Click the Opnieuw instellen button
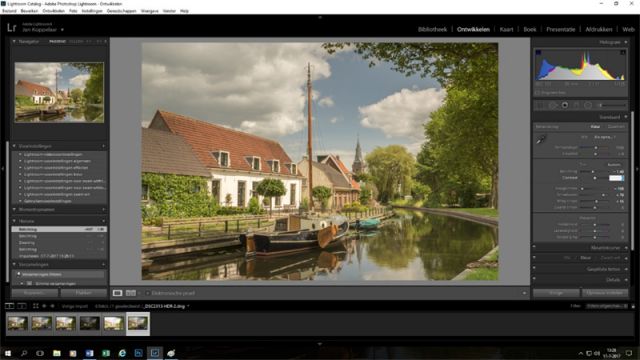 point(605,293)
